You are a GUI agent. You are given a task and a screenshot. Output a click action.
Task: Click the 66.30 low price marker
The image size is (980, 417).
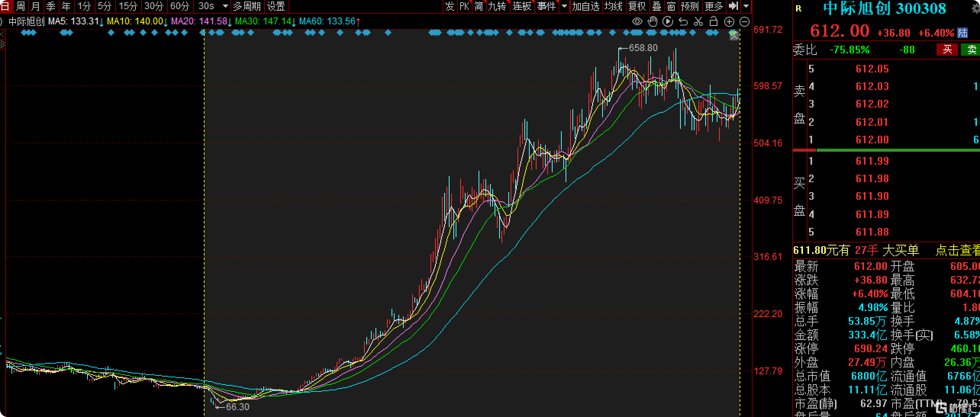coord(237,407)
